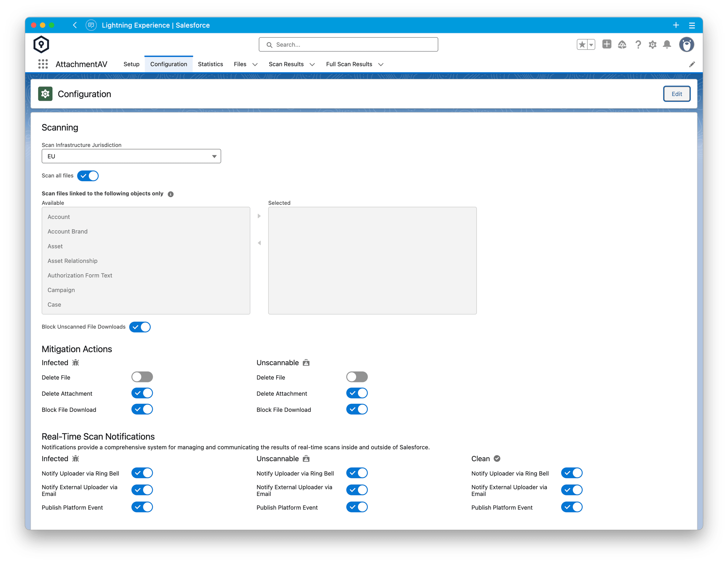Select the Configuration tab

tap(169, 64)
